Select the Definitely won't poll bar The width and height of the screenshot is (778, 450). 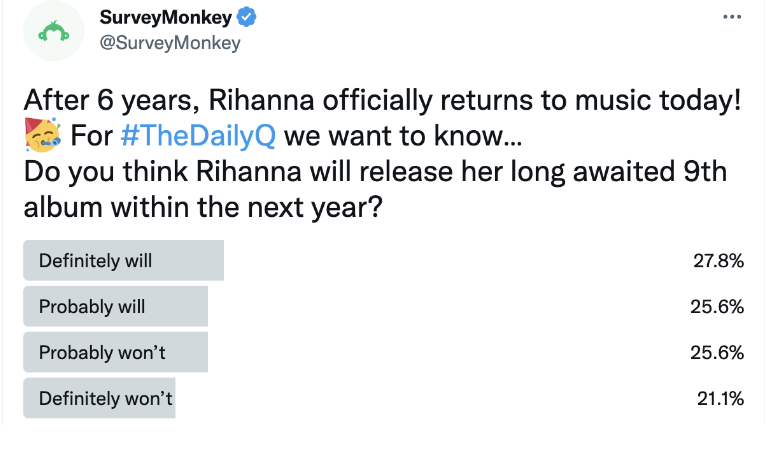coord(99,398)
